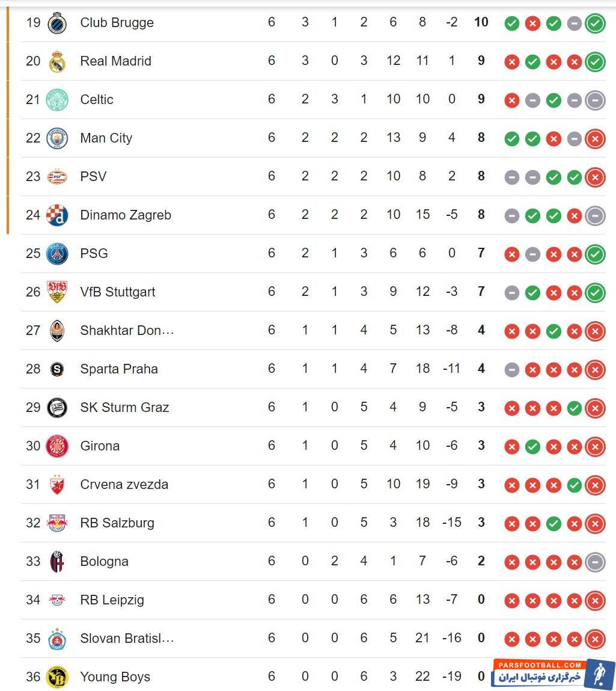
Task: Click Man City's most recent loss indicator
Action: pos(595,139)
